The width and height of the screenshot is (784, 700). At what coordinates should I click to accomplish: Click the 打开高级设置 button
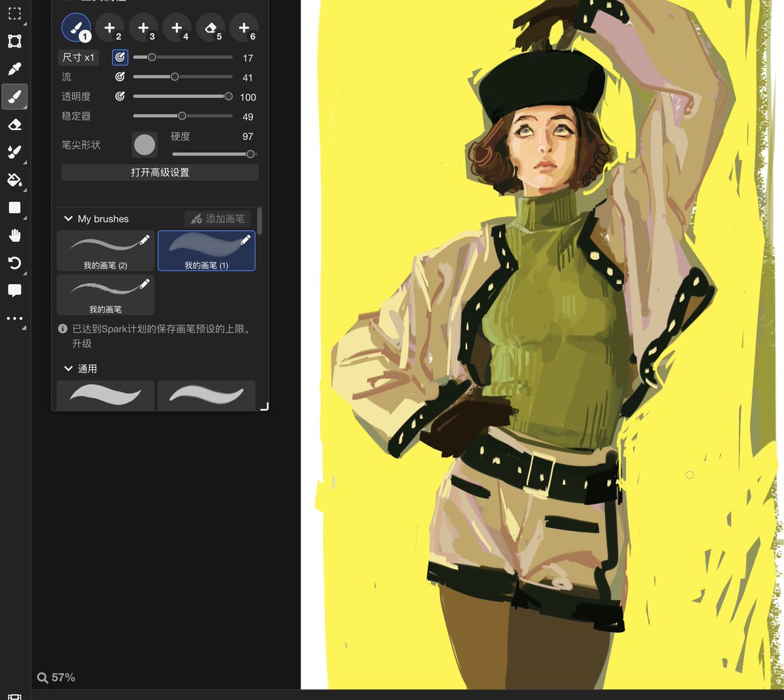click(159, 172)
